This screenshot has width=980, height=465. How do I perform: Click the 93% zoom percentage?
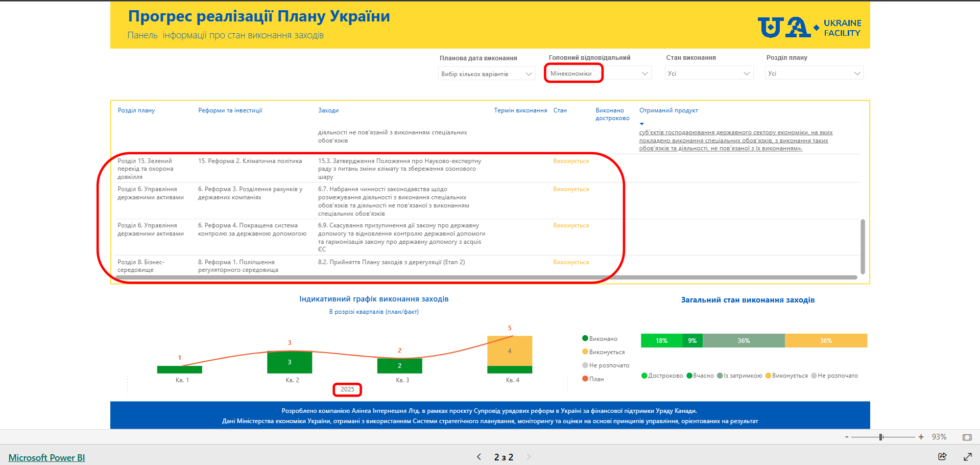coord(939,437)
